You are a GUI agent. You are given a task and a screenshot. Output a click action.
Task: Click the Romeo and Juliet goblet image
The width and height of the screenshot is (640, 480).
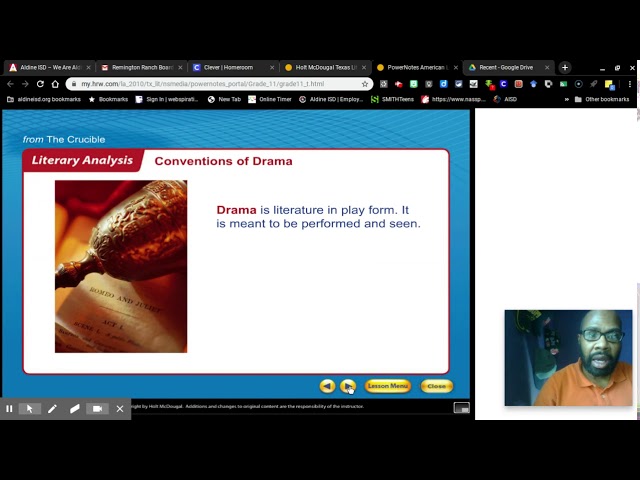[x=121, y=267]
